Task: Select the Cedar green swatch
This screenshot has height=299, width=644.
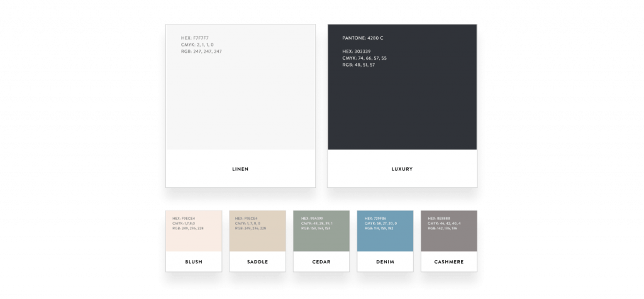Action: pos(321,231)
